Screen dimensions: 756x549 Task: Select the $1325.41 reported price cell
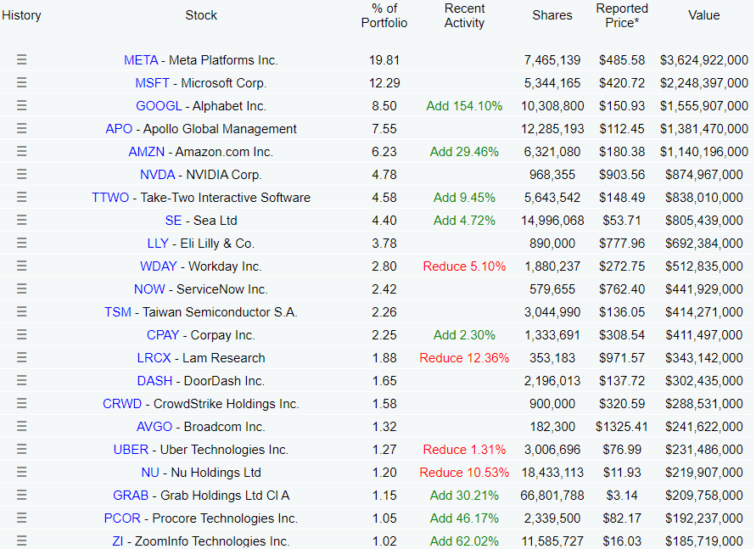pyautogui.click(x=622, y=427)
